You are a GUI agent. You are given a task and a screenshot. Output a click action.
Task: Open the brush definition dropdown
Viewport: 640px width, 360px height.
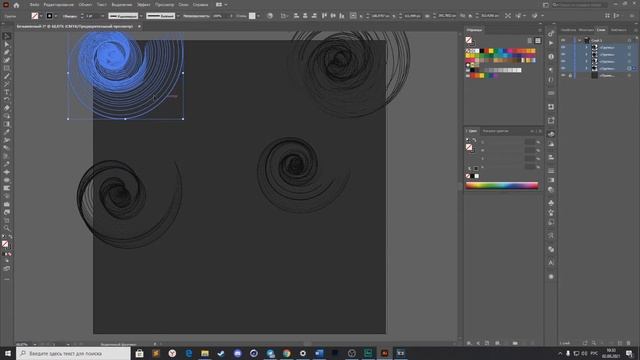tap(178, 16)
